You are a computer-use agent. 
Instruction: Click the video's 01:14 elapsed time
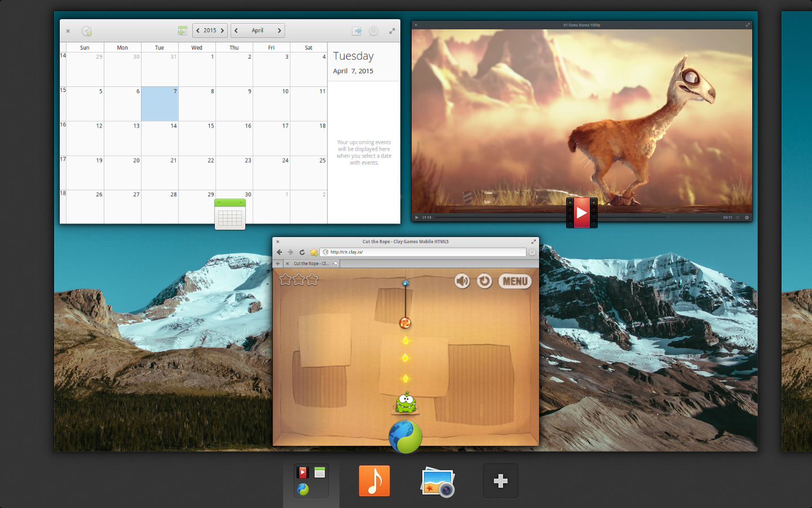point(427,217)
